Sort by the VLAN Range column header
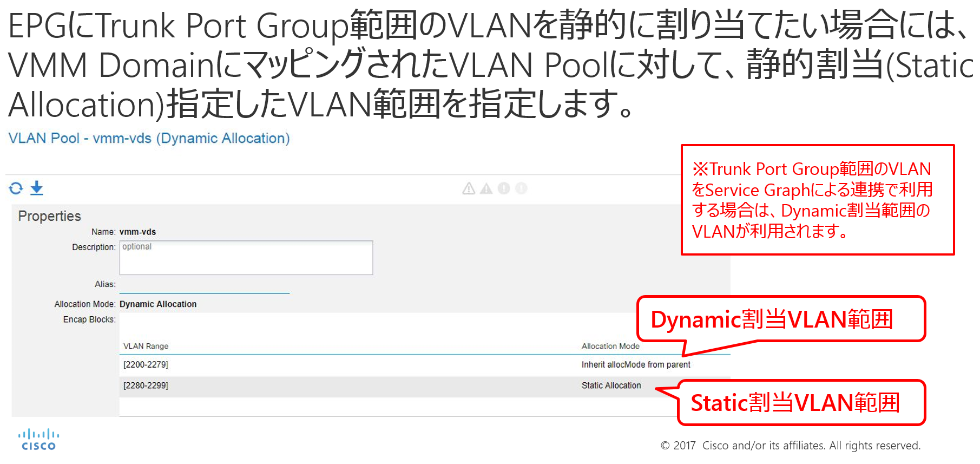980x464 pixels. [x=146, y=346]
